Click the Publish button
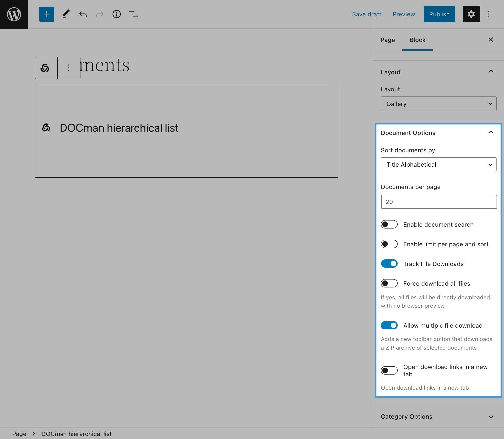 [x=439, y=14]
